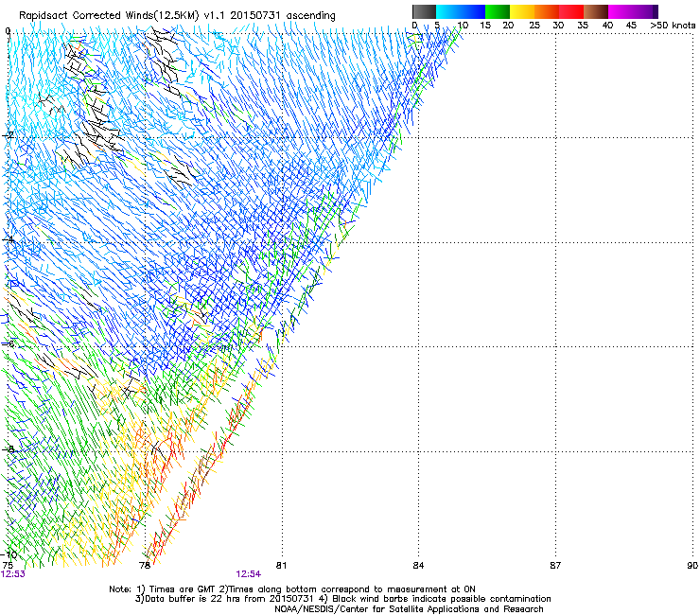Screen dimensions: 700x615
Task: Click the dark purple >50 knots swatch
Action: point(656,11)
